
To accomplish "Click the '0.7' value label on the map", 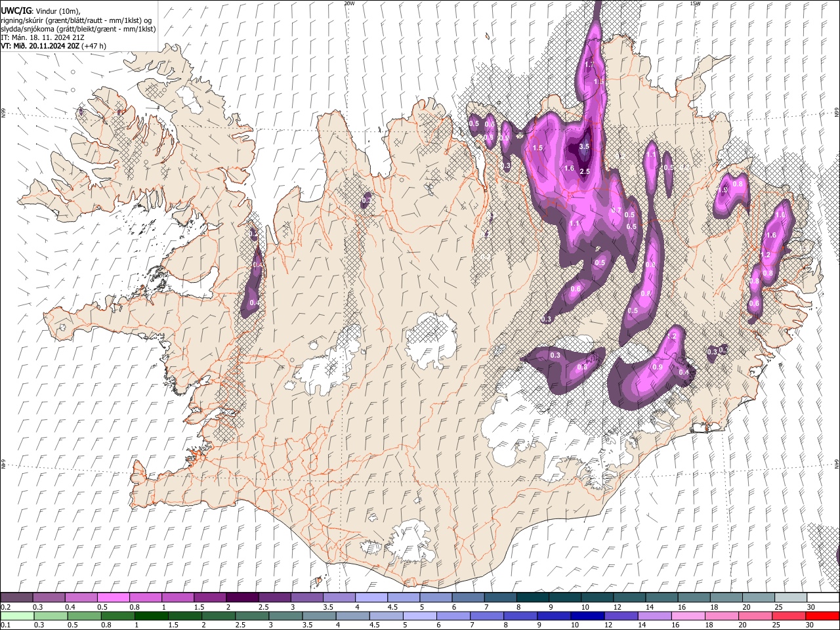I will 616,210.
